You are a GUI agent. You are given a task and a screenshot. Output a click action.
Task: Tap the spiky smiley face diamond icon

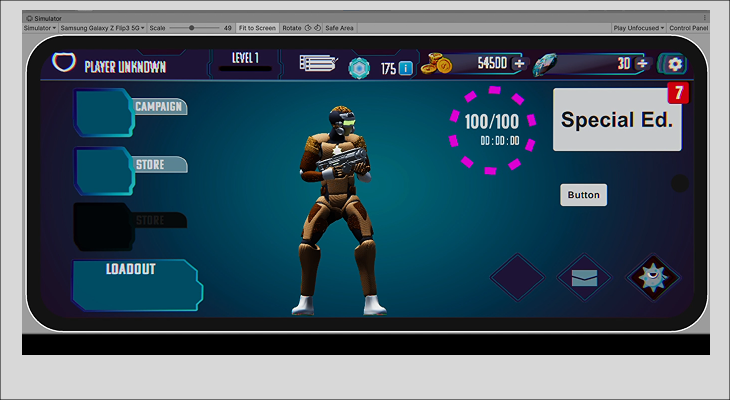point(653,278)
